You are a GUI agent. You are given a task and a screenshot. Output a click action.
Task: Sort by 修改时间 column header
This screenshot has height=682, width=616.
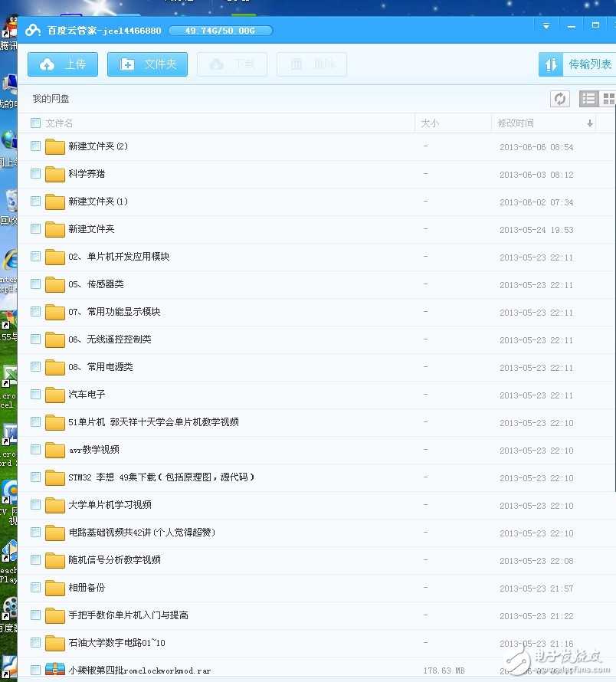click(x=544, y=123)
